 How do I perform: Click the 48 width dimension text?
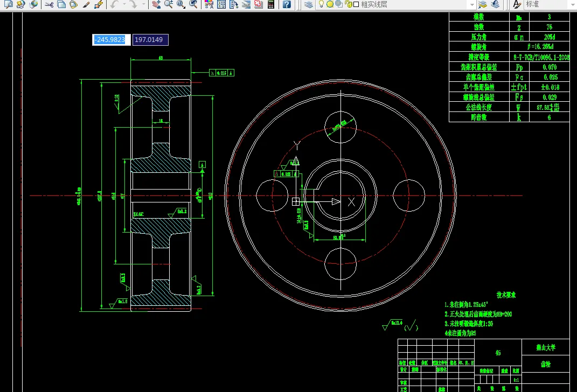click(x=161, y=58)
